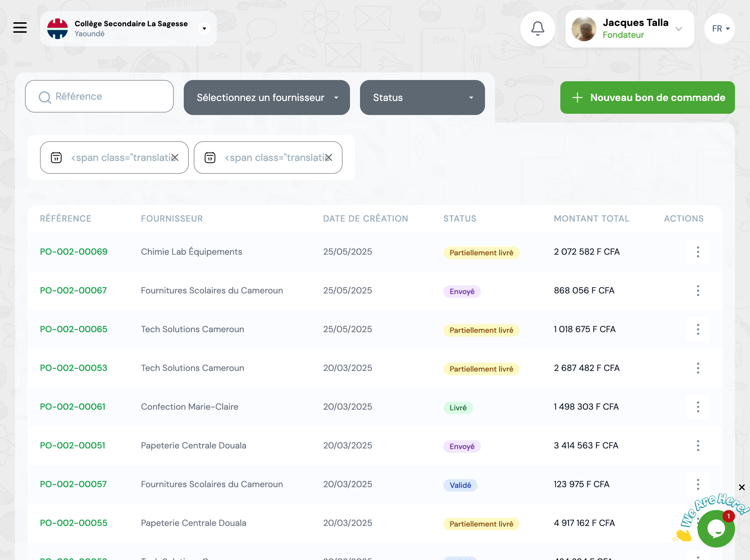This screenshot has width=750, height=560.
Task: Open actions menu for PO-002-00069
Action: (x=698, y=252)
